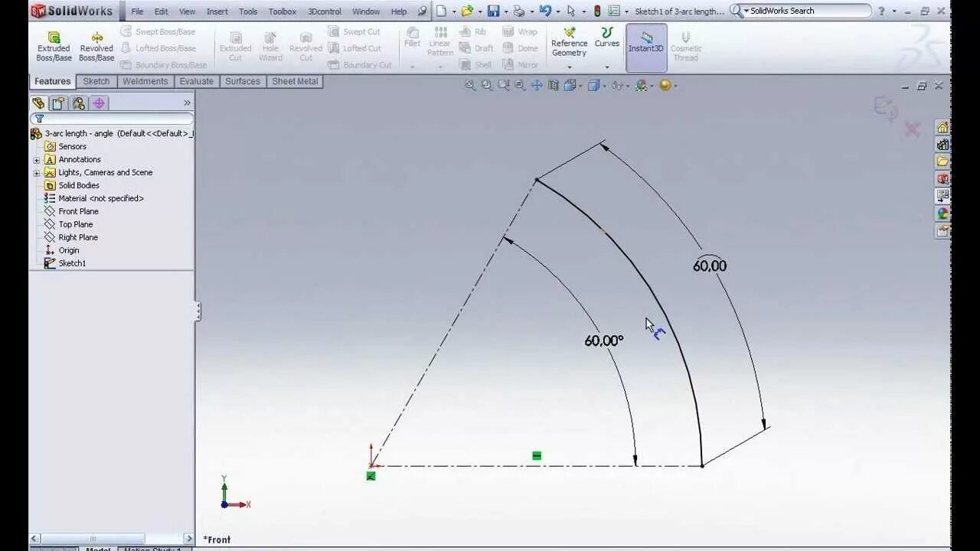Viewport: 980px width, 551px height.
Task: Expand Lights, Cameras and Scene
Action: pyautogui.click(x=37, y=172)
